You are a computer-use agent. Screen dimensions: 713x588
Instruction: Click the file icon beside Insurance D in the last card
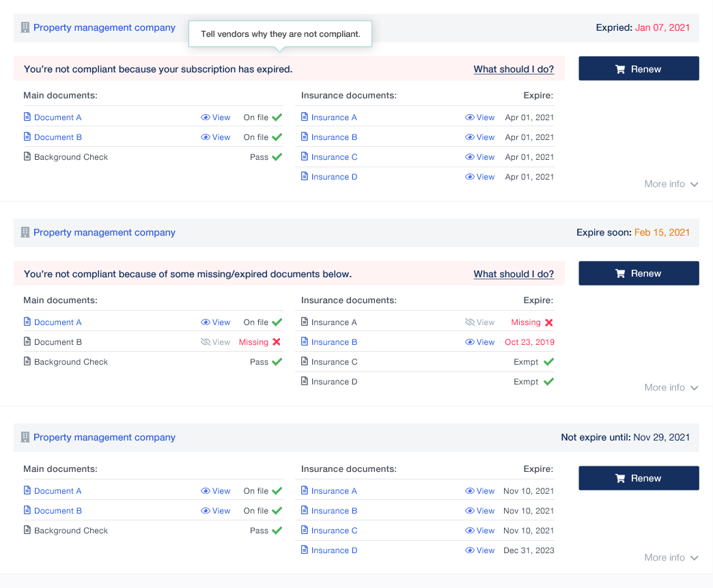305,550
